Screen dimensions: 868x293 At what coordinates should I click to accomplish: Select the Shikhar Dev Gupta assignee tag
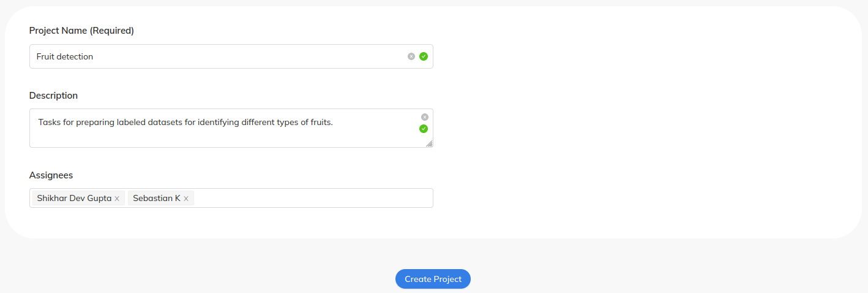74,198
